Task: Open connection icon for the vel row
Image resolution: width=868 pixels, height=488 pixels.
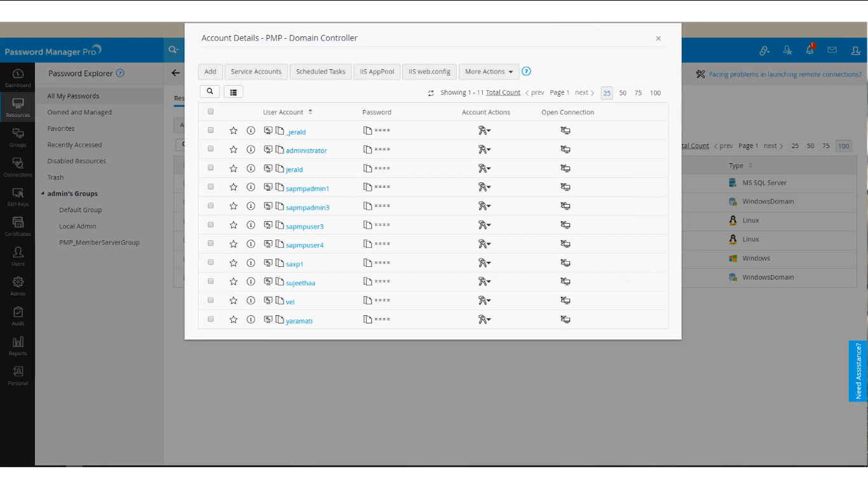Action: coord(566,301)
